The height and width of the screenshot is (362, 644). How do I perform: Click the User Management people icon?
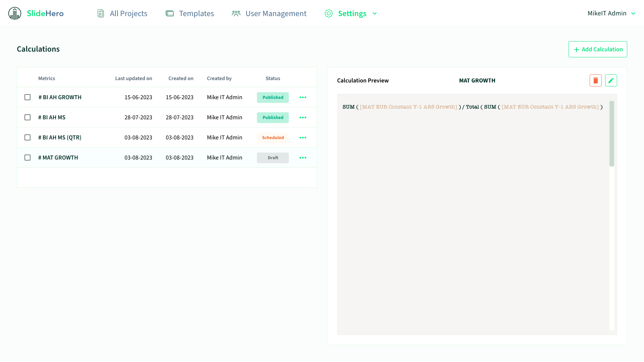click(236, 13)
